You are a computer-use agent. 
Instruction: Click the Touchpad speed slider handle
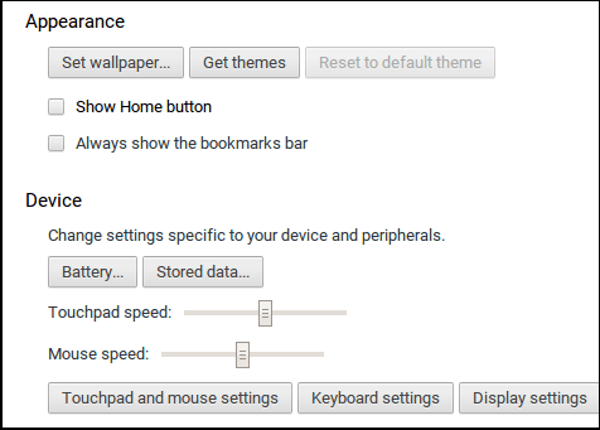(265, 313)
